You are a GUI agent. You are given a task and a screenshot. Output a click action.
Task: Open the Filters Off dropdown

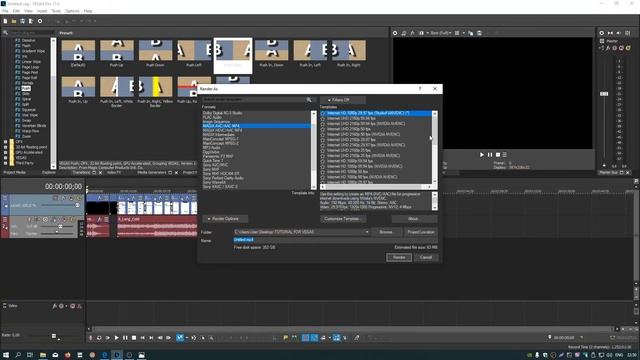point(342,100)
